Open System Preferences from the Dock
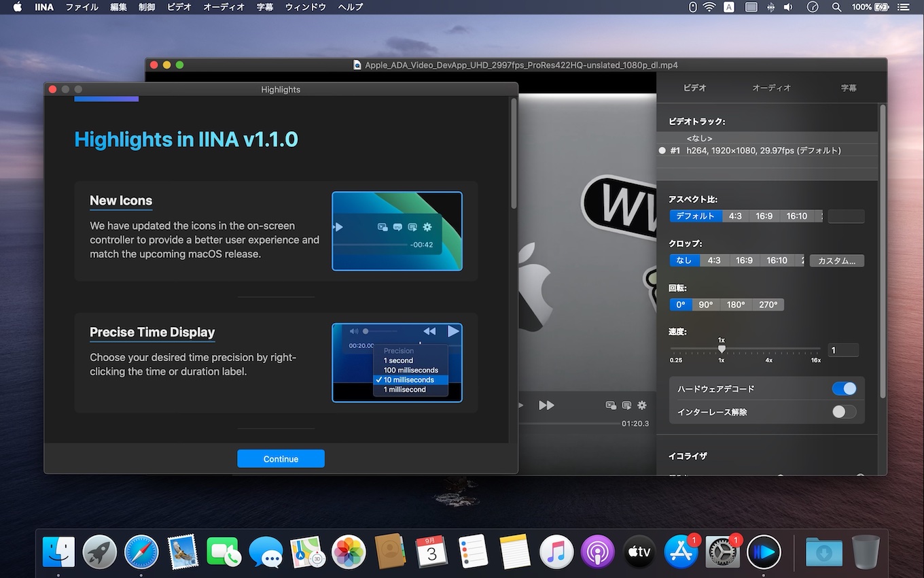This screenshot has width=924, height=578. [x=722, y=551]
